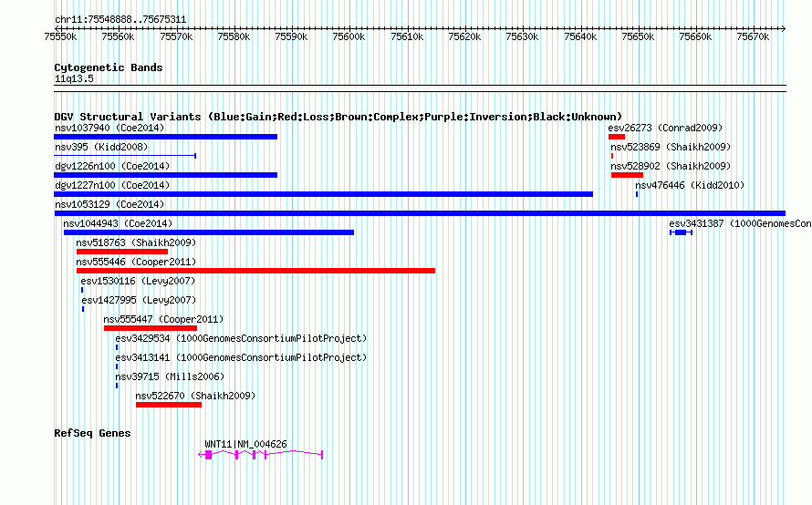Click the esv1427995 (Levy2007) small blue marker

83,309
